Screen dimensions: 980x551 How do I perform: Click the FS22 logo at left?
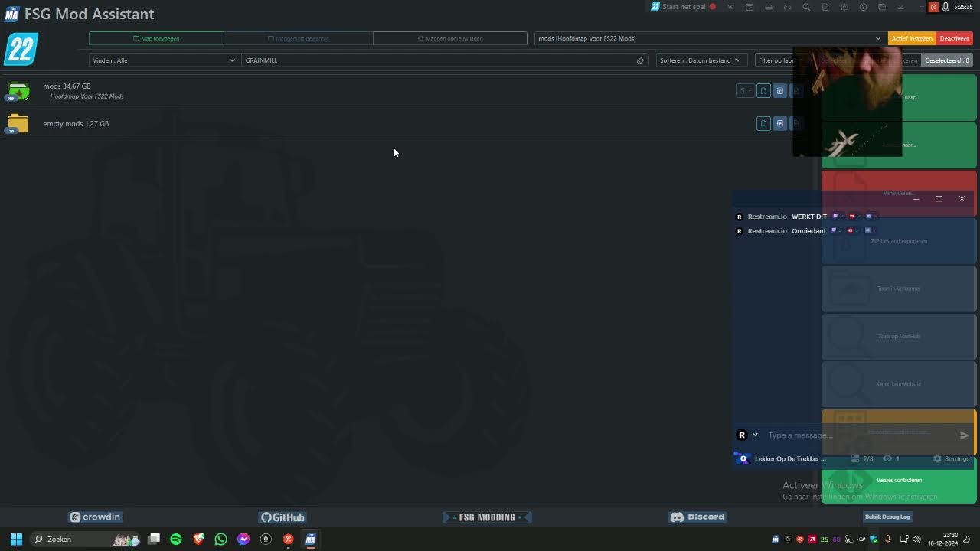[x=21, y=50]
